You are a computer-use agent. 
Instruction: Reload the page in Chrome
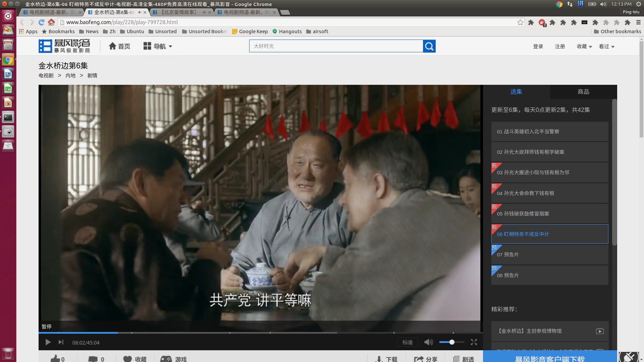click(41, 22)
